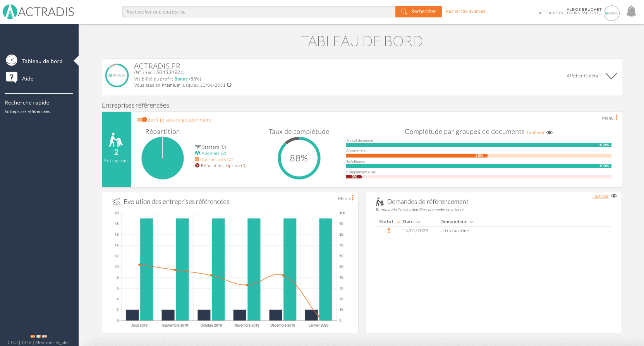Sort by the Statut column arrow
Screen dimensions: 644x346
click(x=398, y=222)
